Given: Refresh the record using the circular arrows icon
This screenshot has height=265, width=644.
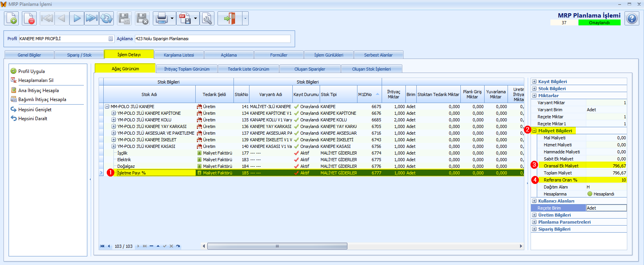Looking at the screenshot, I should [106, 18].
